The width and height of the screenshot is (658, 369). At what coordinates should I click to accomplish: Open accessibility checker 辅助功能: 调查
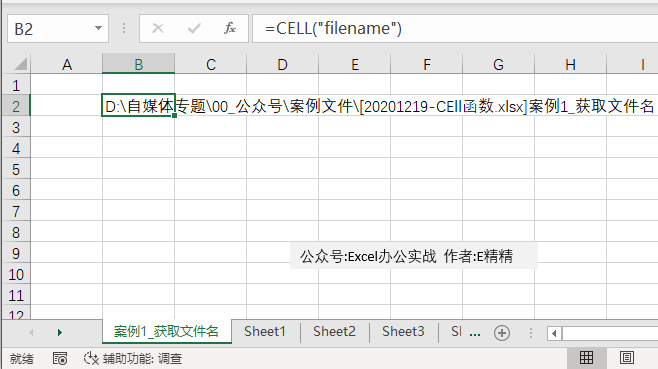(133, 359)
